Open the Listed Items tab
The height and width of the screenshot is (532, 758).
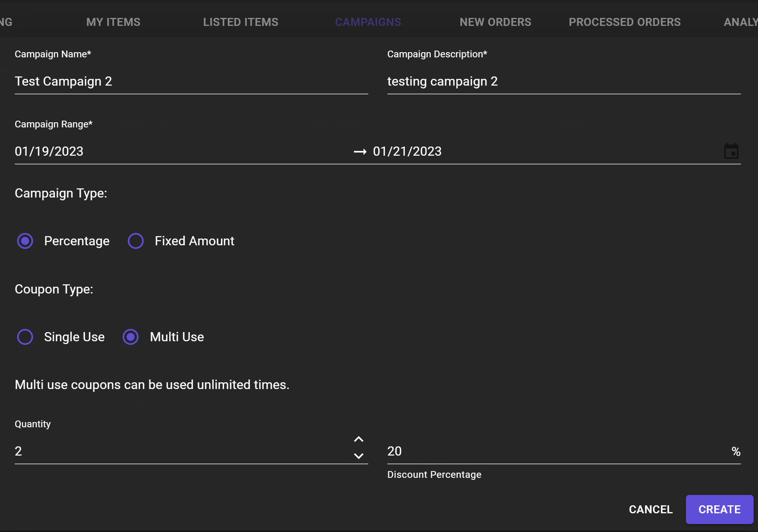(x=240, y=22)
